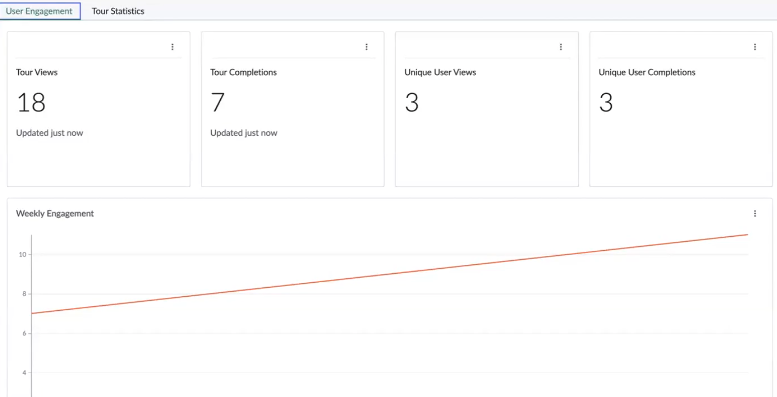777x397 pixels.
Task: Click the orange Weekly Engagement trend line
Action: tap(389, 274)
